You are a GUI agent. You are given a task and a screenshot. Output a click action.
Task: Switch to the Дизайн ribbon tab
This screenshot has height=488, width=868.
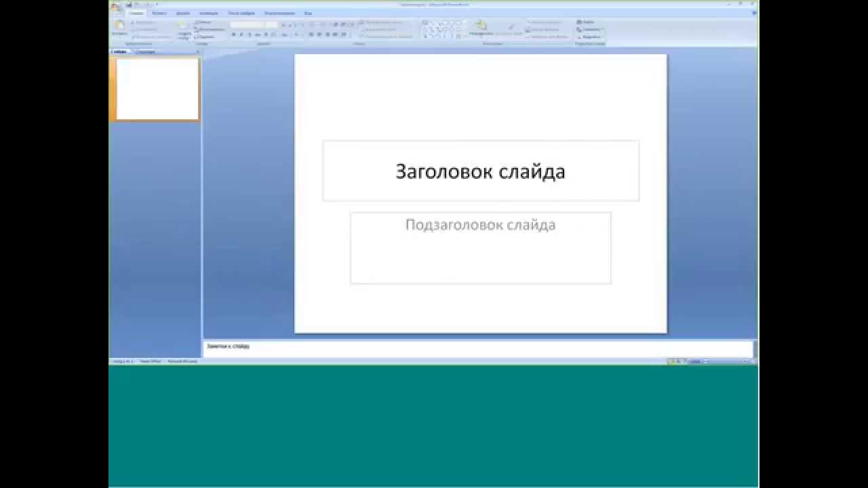click(183, 13)
